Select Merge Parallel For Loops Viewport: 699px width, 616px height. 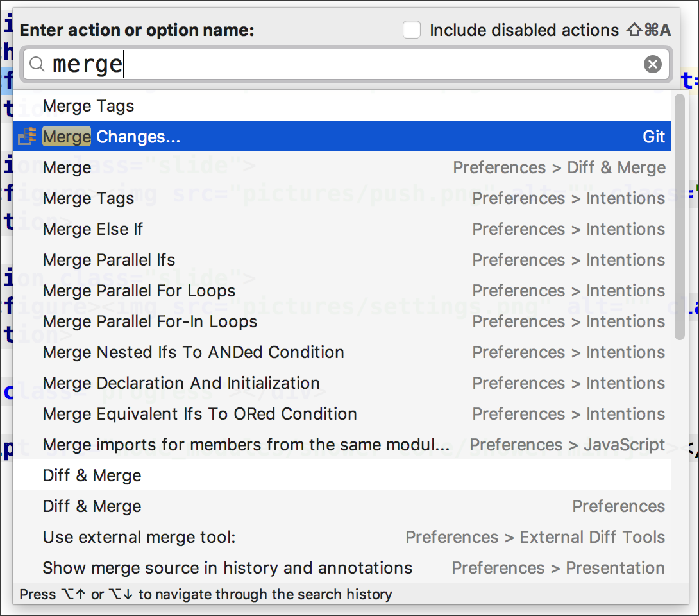point(341,291)
